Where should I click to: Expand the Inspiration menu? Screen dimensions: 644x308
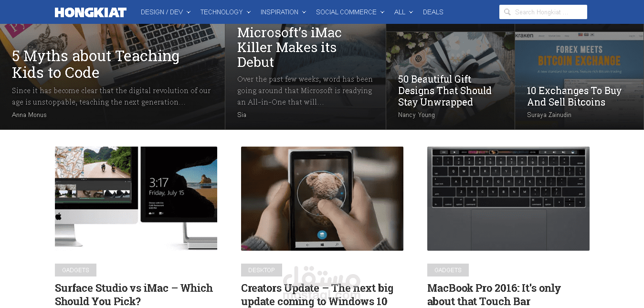(x=284, y=12)
